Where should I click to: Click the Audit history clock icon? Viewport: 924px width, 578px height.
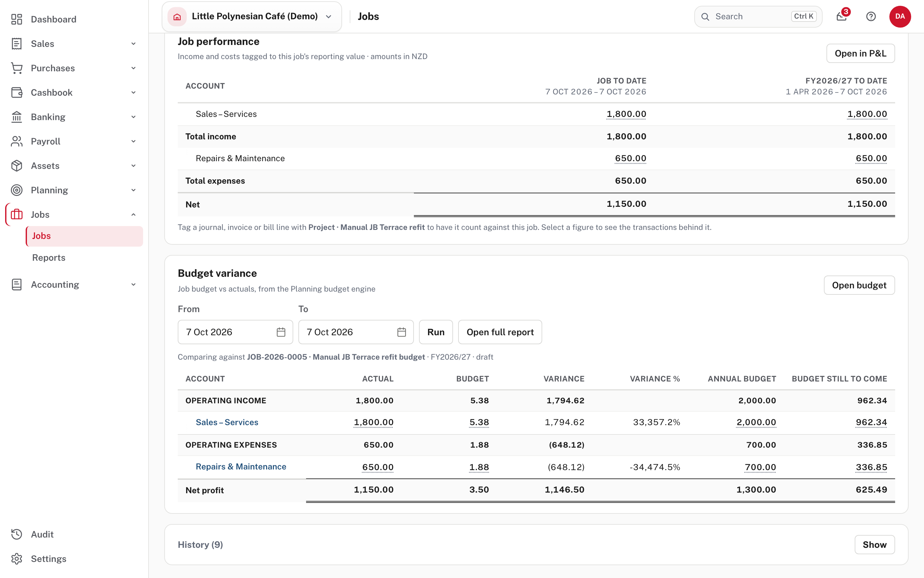[16, 534]
